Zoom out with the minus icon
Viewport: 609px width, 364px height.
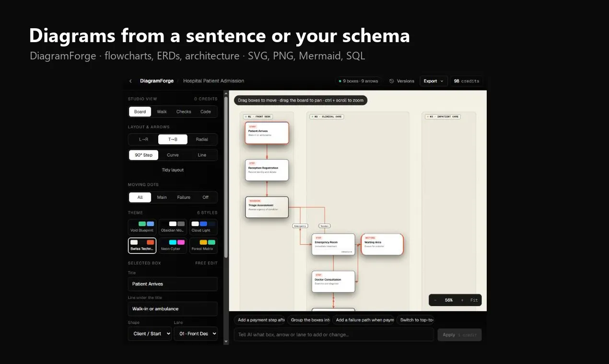click(x=435, y=300)
